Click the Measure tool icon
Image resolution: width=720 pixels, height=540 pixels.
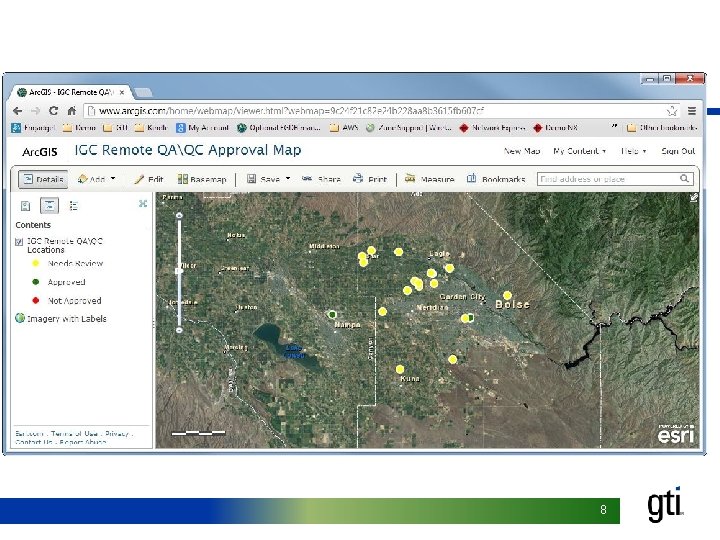point(410,180)
